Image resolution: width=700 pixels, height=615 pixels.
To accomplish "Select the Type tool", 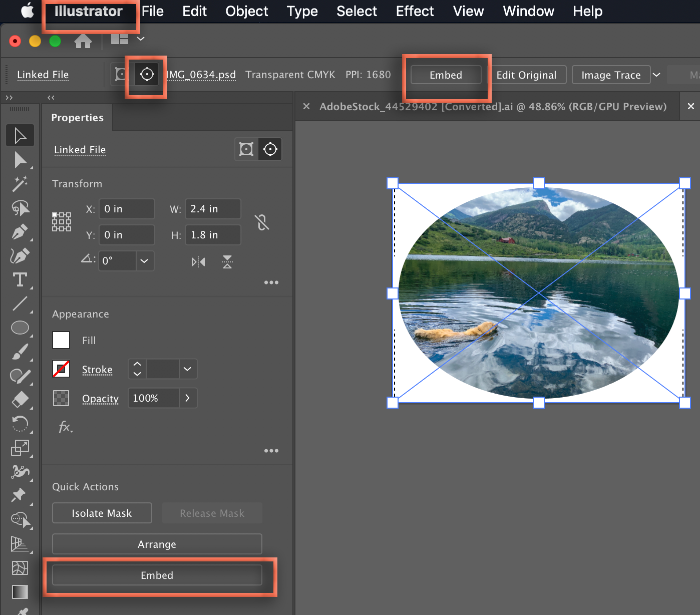I will pyautogui.click(x=20, y=280).
